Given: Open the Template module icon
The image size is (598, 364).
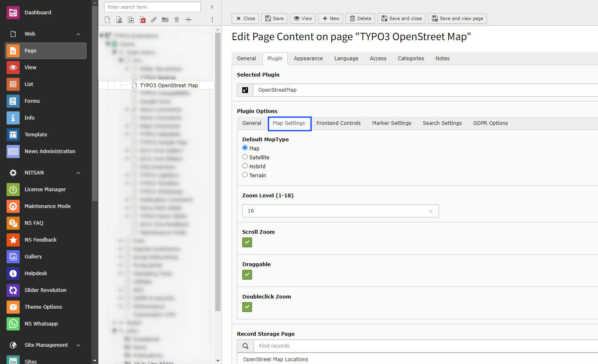Looking at the screenshot, I should pyautogui.click(x=13, y=135).
